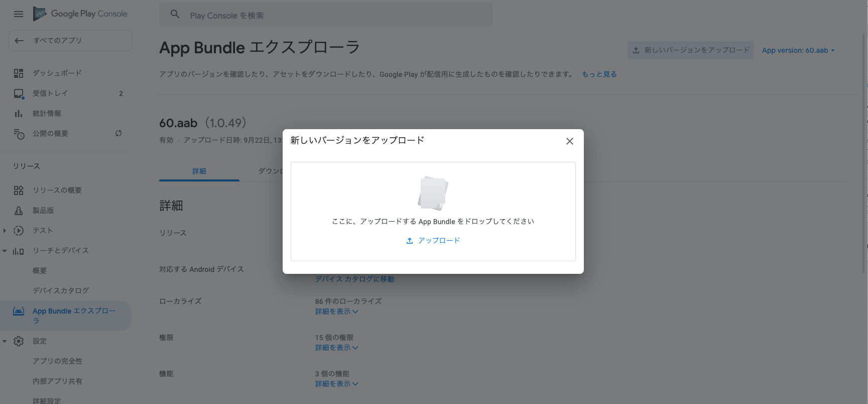Click the 受信トレイ inbox icon
The image size is (868, 404).
coord(19,93)
